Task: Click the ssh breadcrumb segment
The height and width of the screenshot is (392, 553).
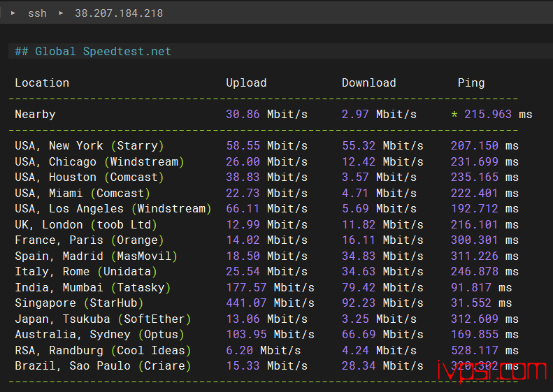Action: [x=37, y=13]
